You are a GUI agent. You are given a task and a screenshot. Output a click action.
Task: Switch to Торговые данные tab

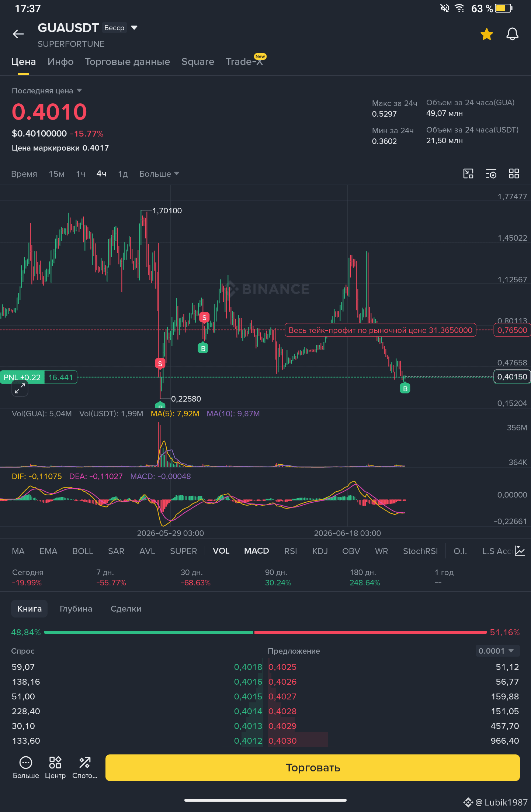128,62
